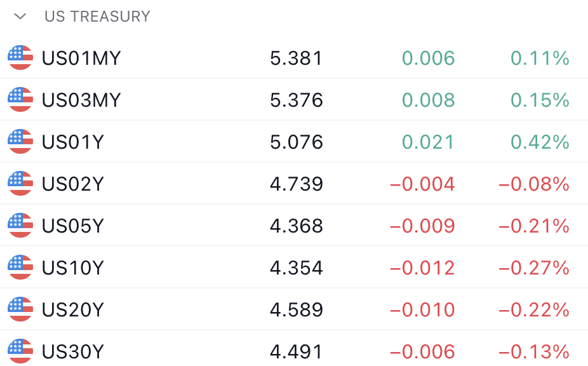Click the 5.076 yield for US01Y
Screen dimensions: 588x366
297,142
